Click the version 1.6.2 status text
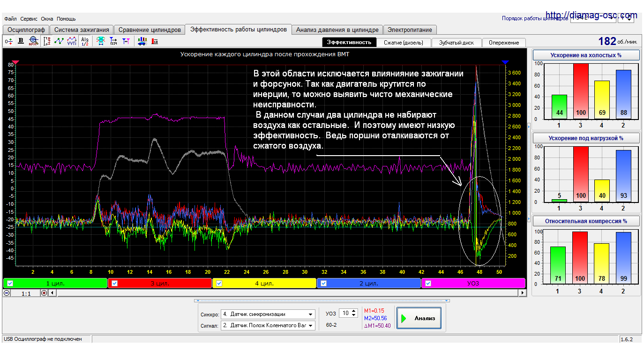Screen dimensions: 644x345 coord(626,339)
